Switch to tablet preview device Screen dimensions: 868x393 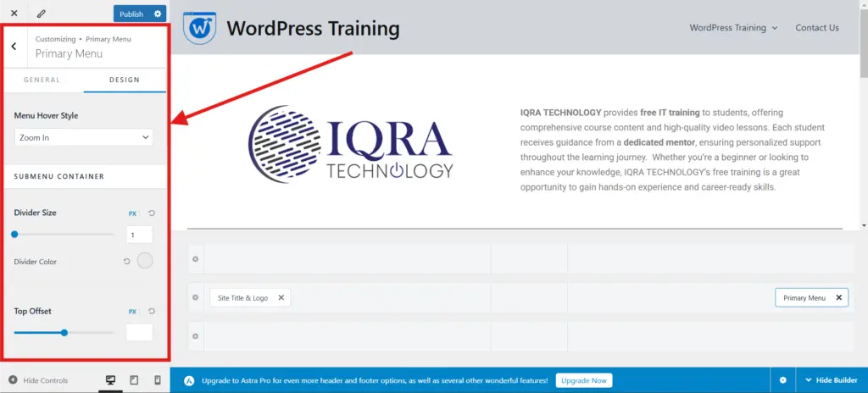pos(134,380)
